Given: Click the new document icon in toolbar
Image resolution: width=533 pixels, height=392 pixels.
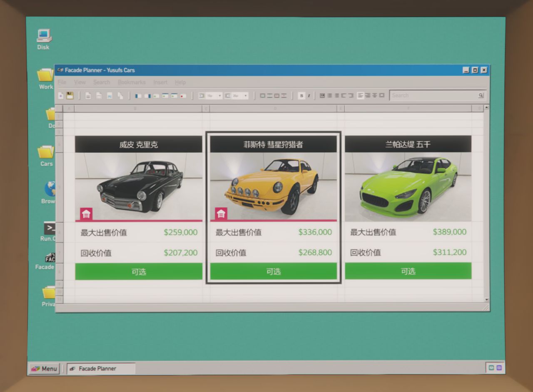Looking at the screenshot, I should pyautogui.click(x=61, y=96).
